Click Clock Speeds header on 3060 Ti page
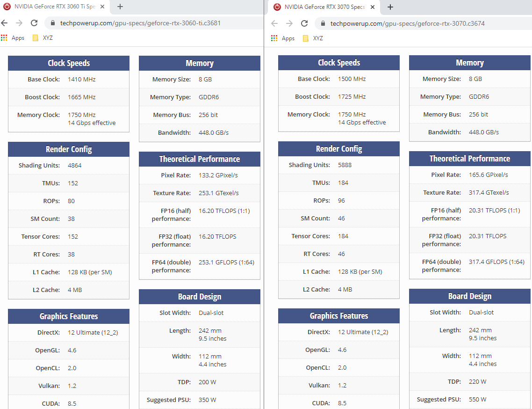This screenshot has width=532, height=409. point(69,63)
